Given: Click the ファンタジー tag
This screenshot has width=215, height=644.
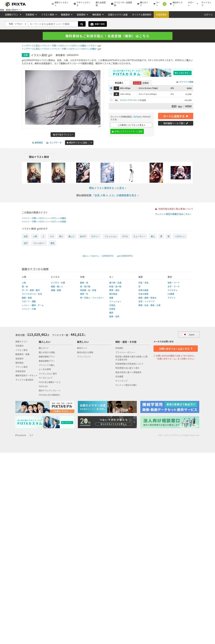Looking at the screenshot, I should point(39,243).
